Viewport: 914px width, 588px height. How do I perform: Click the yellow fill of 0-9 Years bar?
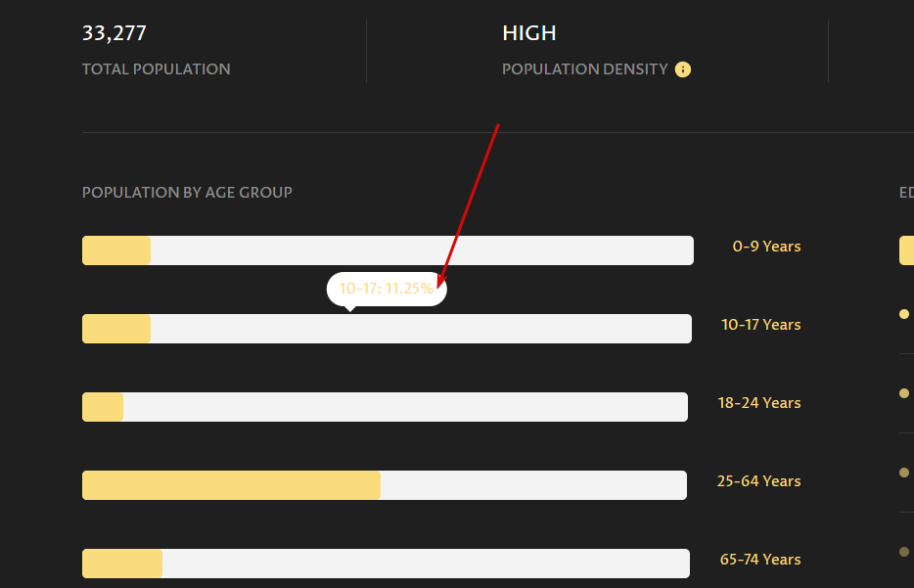(116, 250)
